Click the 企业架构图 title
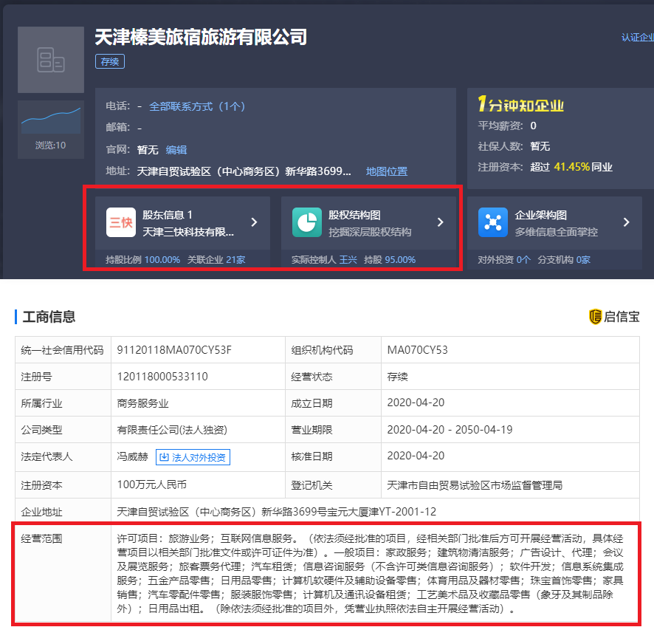 pos(540,215)
